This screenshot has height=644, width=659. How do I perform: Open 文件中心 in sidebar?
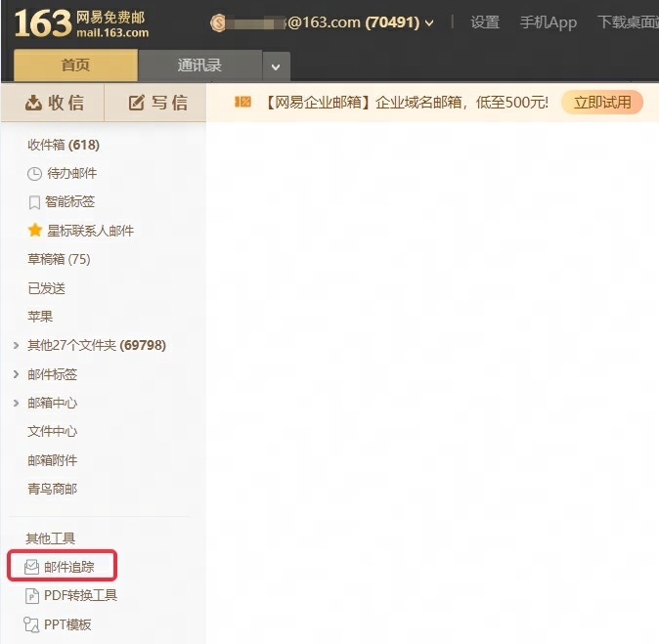[53, 431]
